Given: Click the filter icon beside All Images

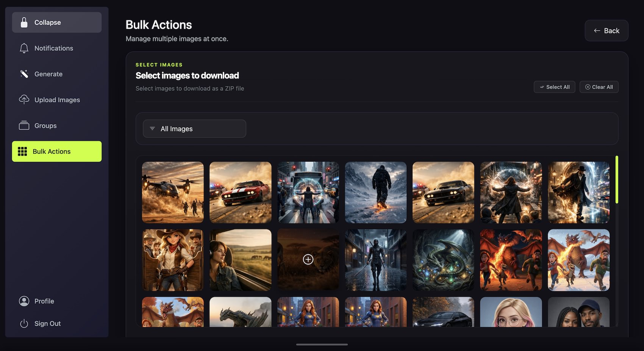Looking at the screenshot, I should (x=152, y=128).
